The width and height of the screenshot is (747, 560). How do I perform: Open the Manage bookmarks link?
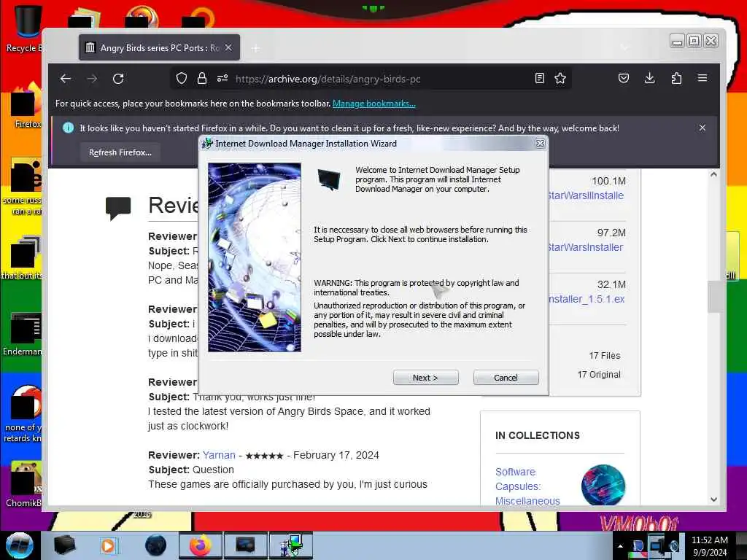pos(374,104)
